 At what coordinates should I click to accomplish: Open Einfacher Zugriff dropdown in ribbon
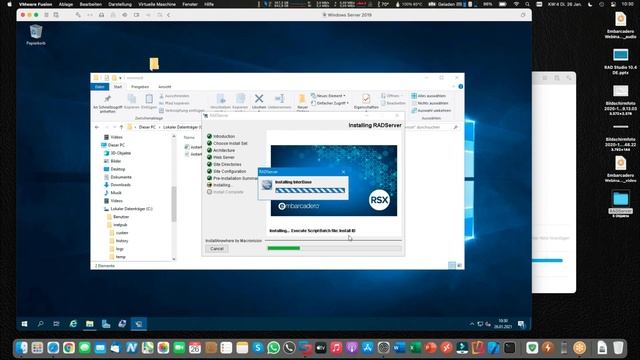pyautogui.click(x=330, y=103)
